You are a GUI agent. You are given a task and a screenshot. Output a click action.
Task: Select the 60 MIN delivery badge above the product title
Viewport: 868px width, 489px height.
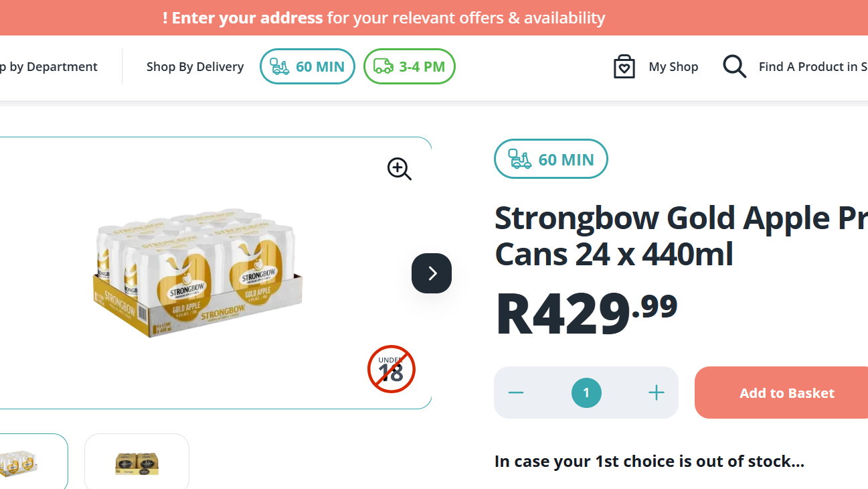551,159
